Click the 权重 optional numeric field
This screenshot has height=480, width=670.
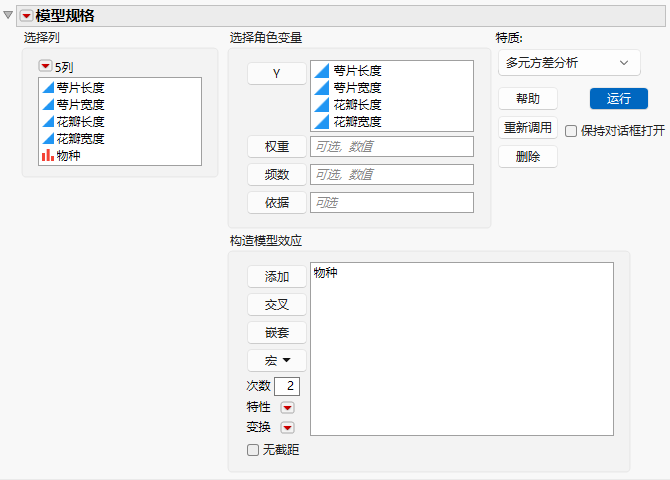pyautogui.click(x=392, y=147)
